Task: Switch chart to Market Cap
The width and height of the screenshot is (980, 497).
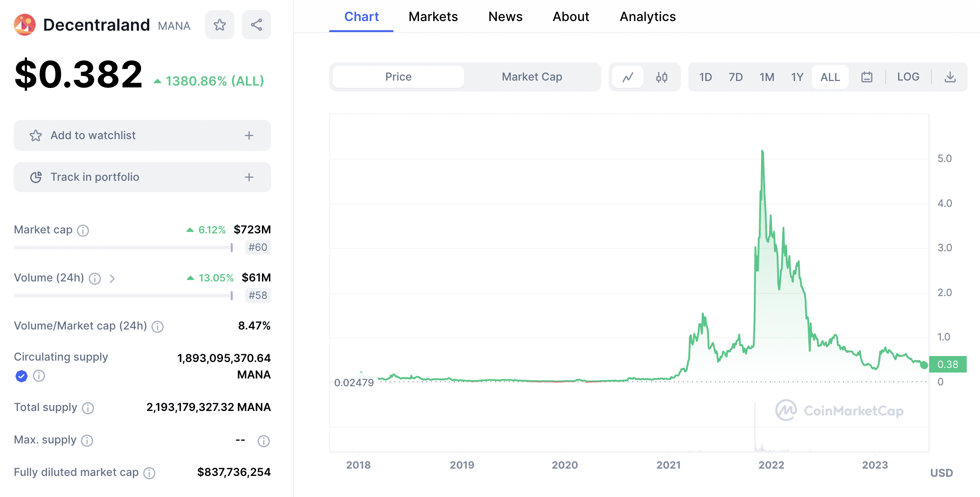Action: point(532,77)
